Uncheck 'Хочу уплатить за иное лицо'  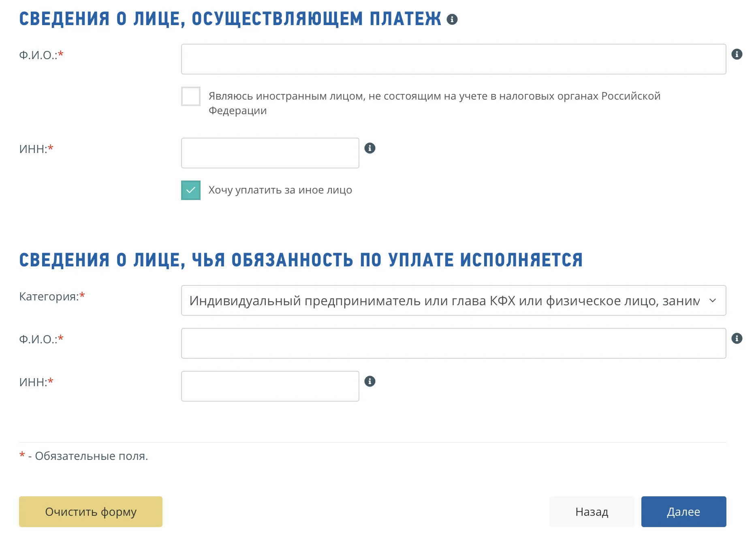point(191,190)
